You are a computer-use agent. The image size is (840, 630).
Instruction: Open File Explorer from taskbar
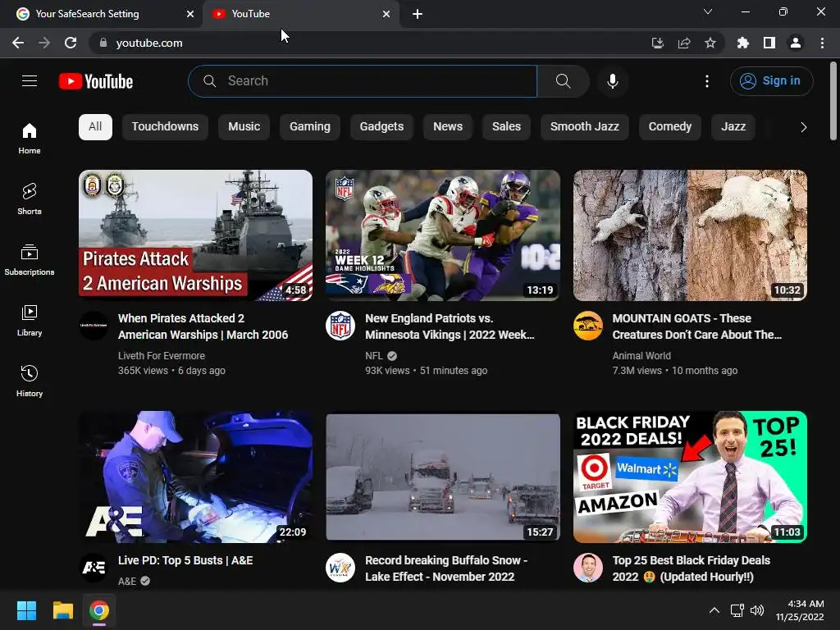[62, 610]
